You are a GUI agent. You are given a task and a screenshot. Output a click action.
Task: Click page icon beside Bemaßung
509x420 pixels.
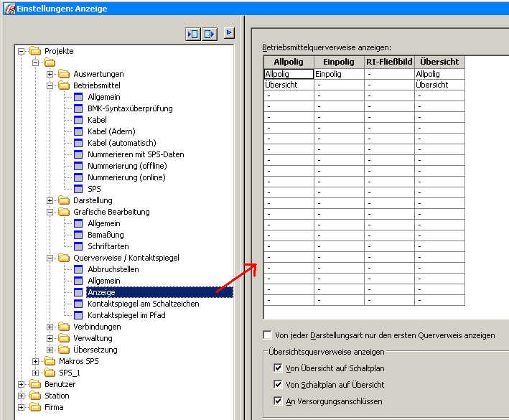click(x=78, y=235)
